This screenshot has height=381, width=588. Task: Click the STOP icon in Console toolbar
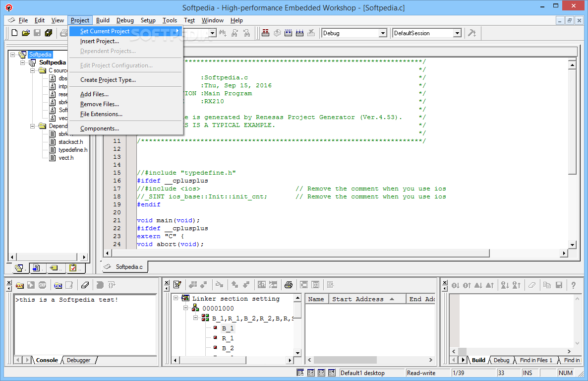pos(42,285)
